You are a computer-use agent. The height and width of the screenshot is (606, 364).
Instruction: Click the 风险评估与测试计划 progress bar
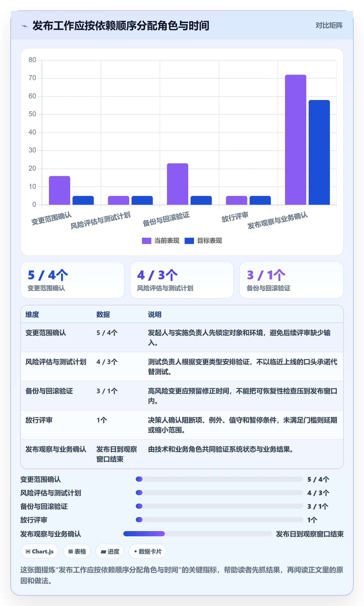click(x=219, y=493)
